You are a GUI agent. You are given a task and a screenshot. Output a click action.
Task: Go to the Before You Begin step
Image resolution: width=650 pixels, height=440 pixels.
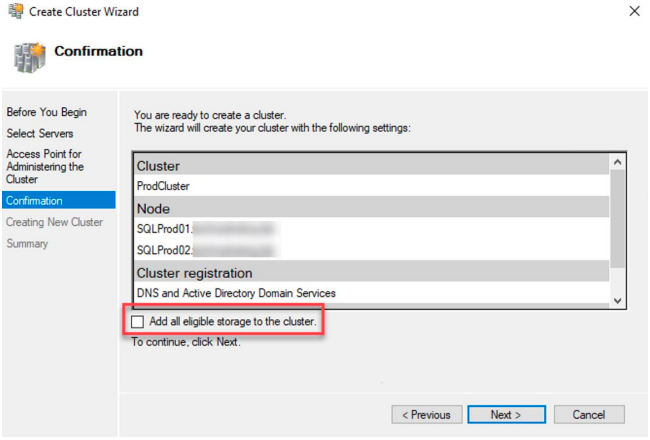tap(46, 112)
